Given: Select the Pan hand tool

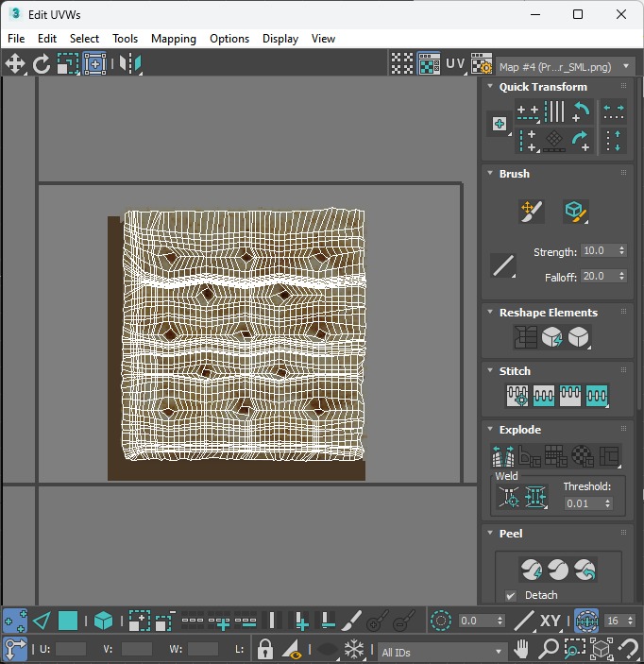Looking at the screenshot, I should pos(521,649).
